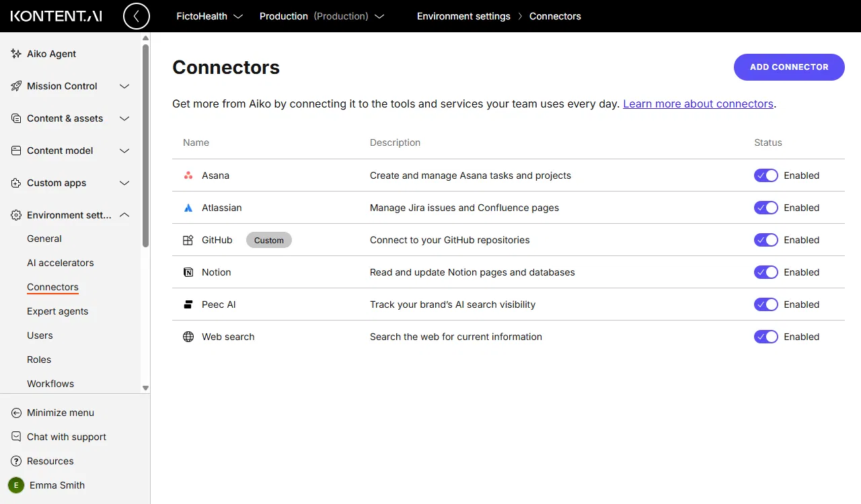Open the Resources menu label
The width and height of the screenshot is (861, 504).
pyautogui.click(x=50, y=461)
